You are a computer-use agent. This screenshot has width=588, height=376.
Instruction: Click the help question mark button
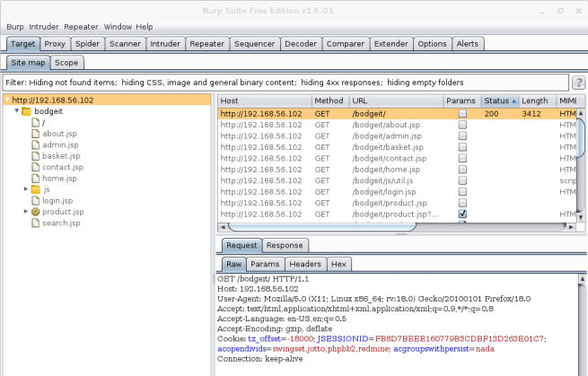[x=578, y=83]
